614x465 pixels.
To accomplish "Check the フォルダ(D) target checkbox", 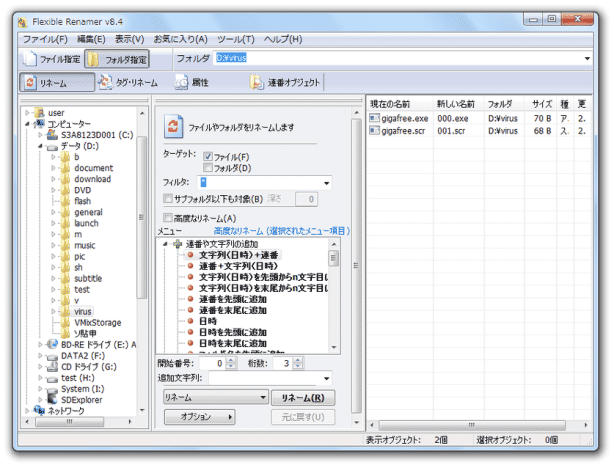I will click(208, 168).
